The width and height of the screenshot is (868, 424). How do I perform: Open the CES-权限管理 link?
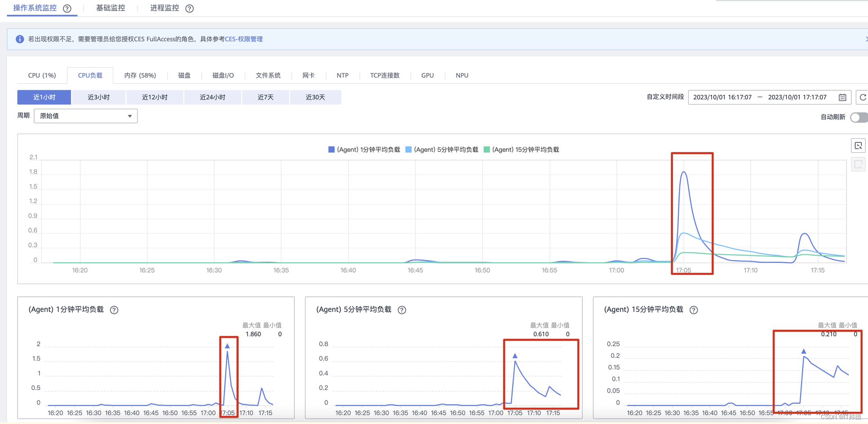click(x=244, y=39)
